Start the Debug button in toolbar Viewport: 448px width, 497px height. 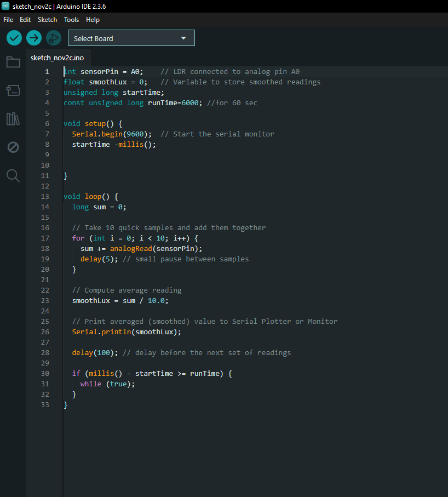point(54,38)
